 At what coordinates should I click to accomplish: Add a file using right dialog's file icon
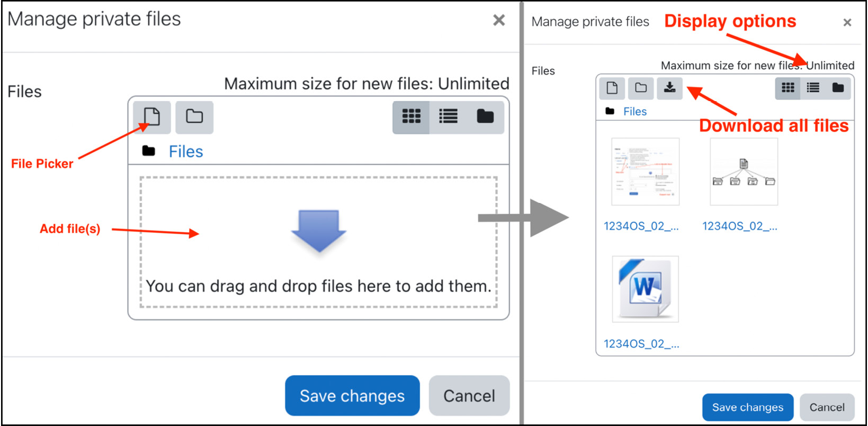coord(612,88)
